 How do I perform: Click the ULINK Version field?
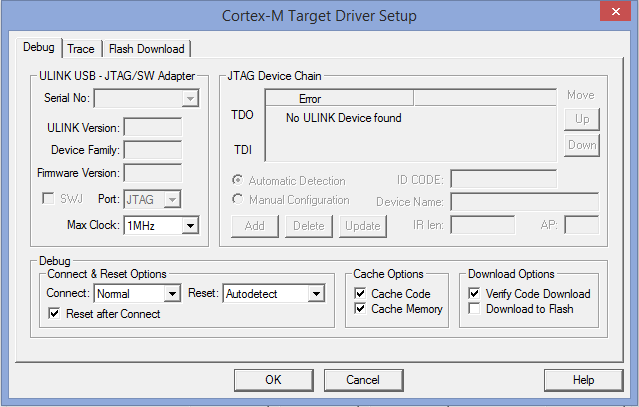point(153,128)
